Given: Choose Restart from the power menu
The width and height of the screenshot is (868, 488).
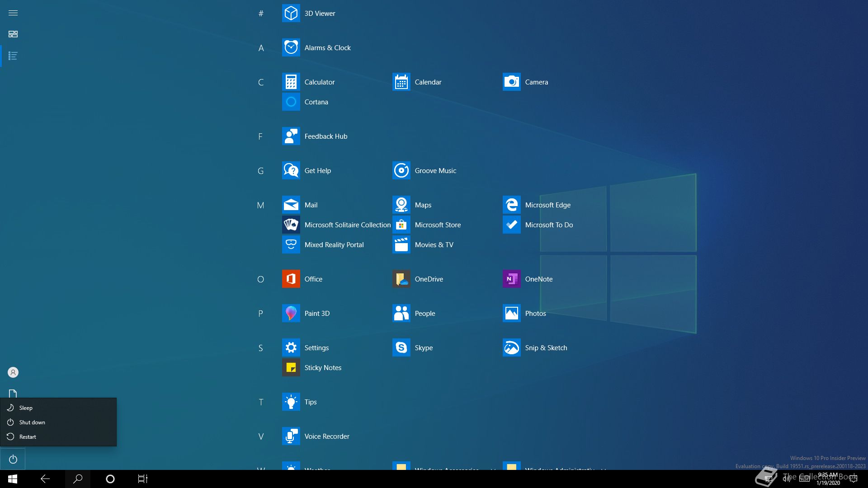Looking at the screenshot, I should (58, 437).
